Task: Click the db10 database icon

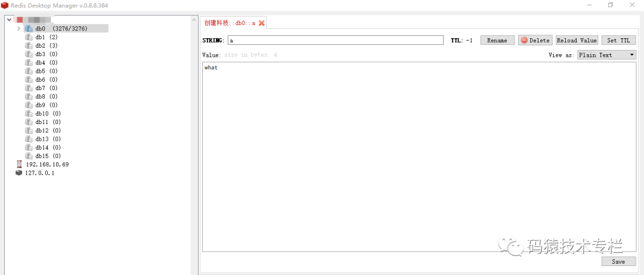Action: tap(29, 113)
